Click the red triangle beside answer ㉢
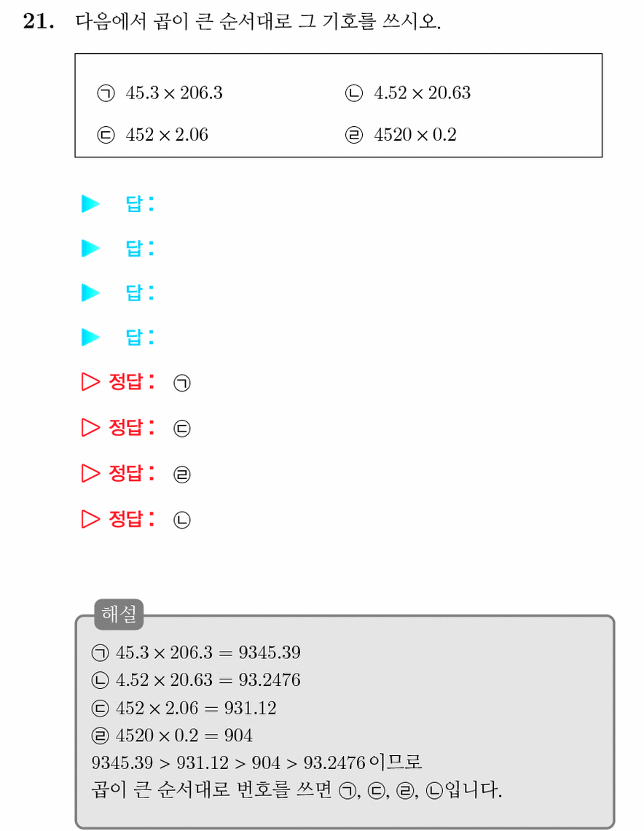Viewport: 644px width, 831px height. point(90,427)
